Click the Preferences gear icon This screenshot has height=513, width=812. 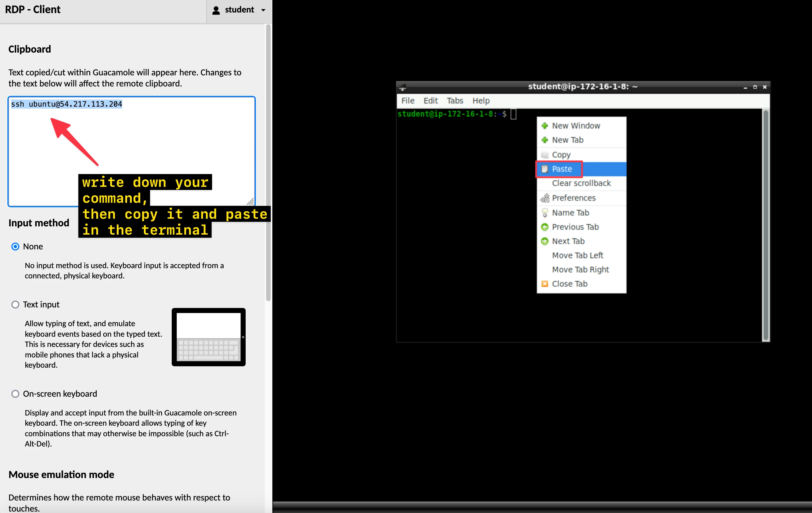[x=544, y=198]
